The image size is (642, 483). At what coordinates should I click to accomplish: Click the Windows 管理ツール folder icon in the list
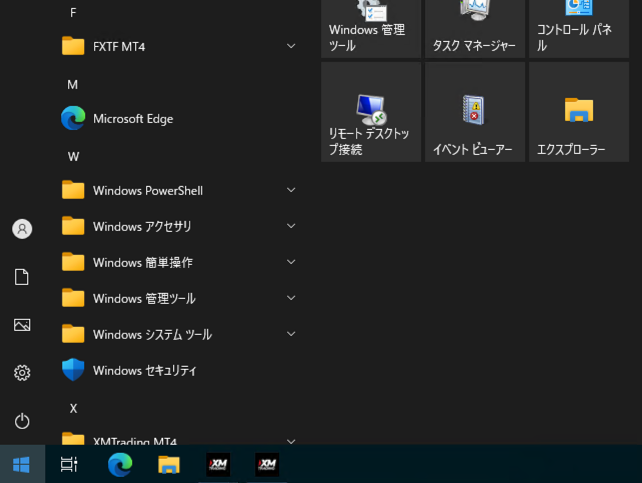point(73,298)
